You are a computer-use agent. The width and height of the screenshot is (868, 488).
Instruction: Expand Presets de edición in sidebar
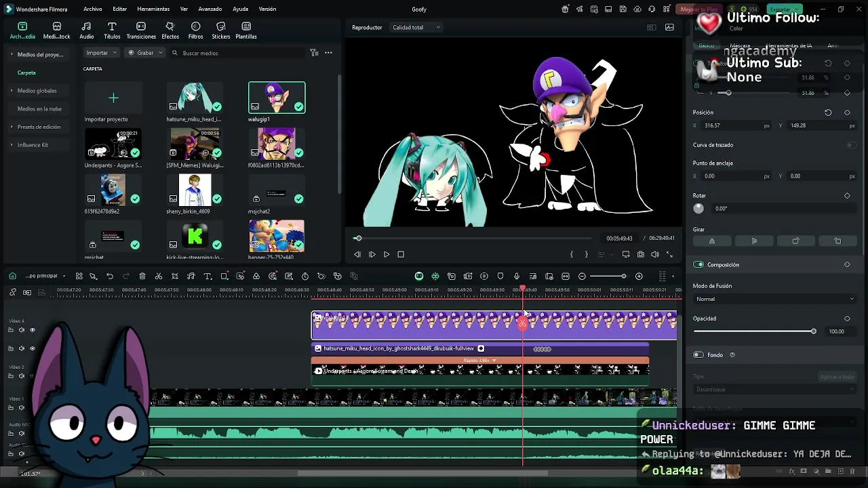12,127
